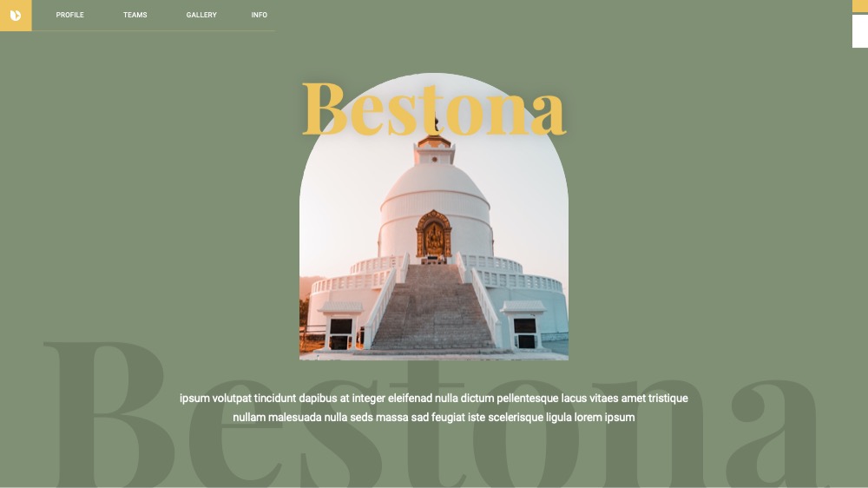Click the right small pavilion window in photo
868x488 pixels.
click(x=525, y=333)
